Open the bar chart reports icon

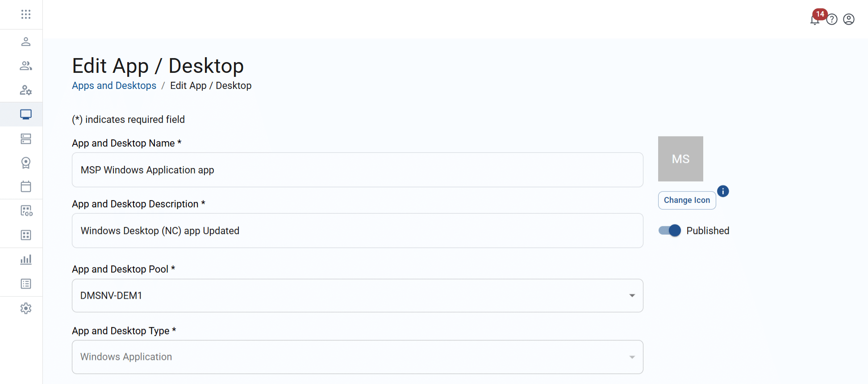(26, 260)
